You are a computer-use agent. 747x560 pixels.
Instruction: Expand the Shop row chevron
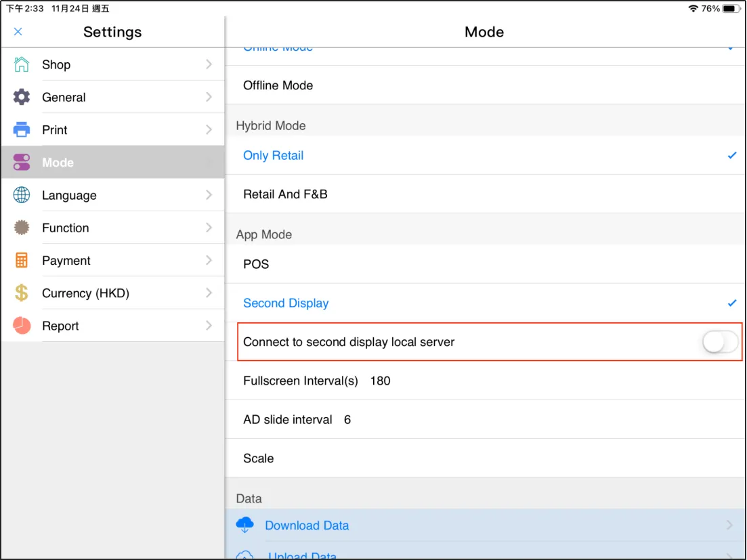click(x=209, y=64)
